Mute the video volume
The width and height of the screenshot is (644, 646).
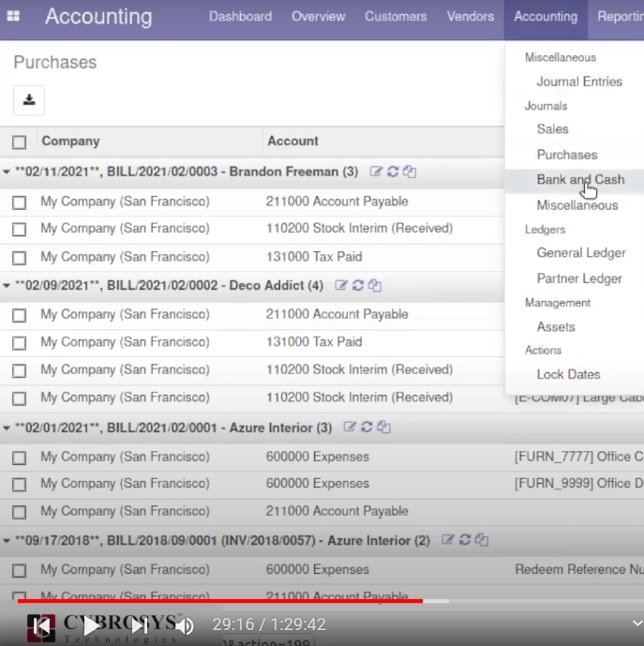click(x=185, y=625)
